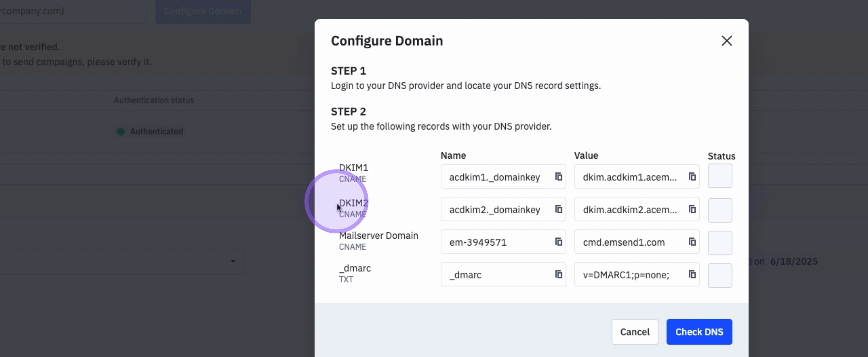The height and width of the screenshot is (357, 868).
Task: Click the DKIM1 status box
Action: (x=720, y=176)
